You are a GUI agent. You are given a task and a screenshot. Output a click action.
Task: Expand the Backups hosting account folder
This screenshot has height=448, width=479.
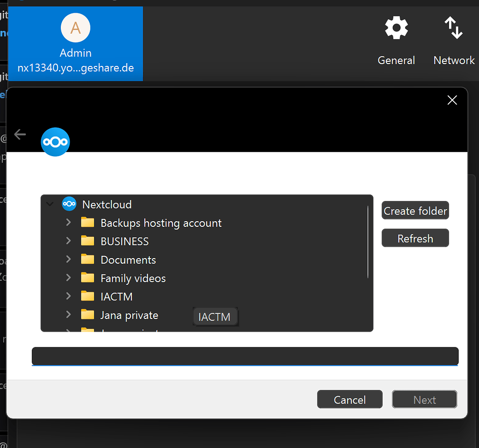click(x=68, y=223)
